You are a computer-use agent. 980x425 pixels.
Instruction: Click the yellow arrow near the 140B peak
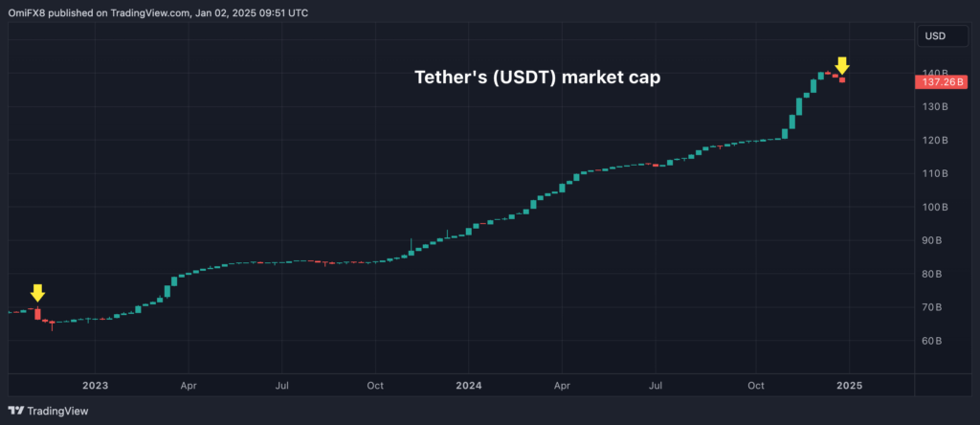(842, 66)
